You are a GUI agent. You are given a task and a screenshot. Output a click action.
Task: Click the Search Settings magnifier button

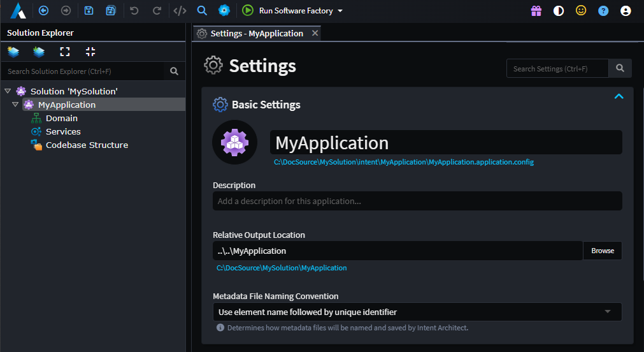click(x=620, y=68)
